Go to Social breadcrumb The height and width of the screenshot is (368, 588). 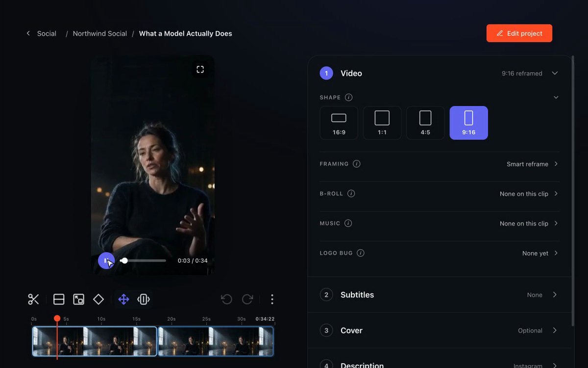point(47,33)
